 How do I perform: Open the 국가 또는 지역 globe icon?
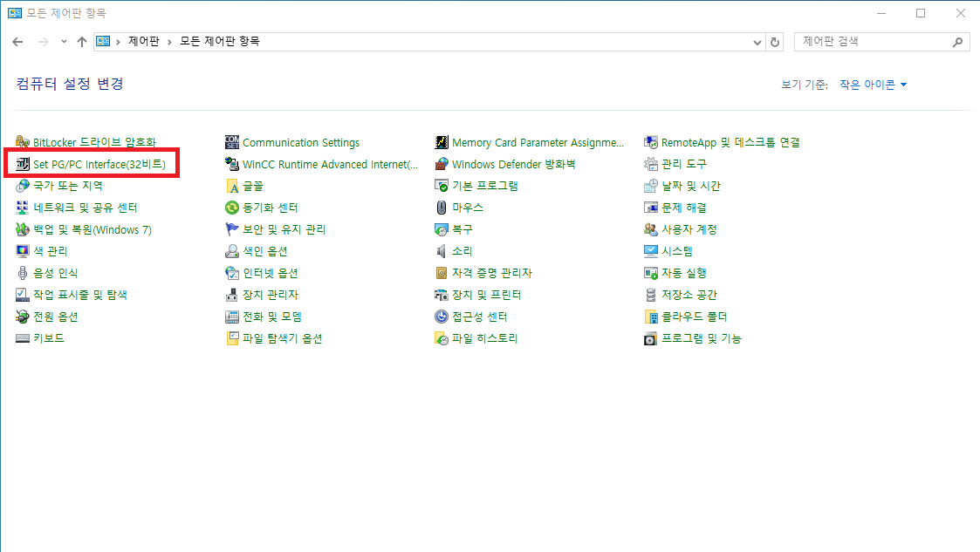coord(23,186)
